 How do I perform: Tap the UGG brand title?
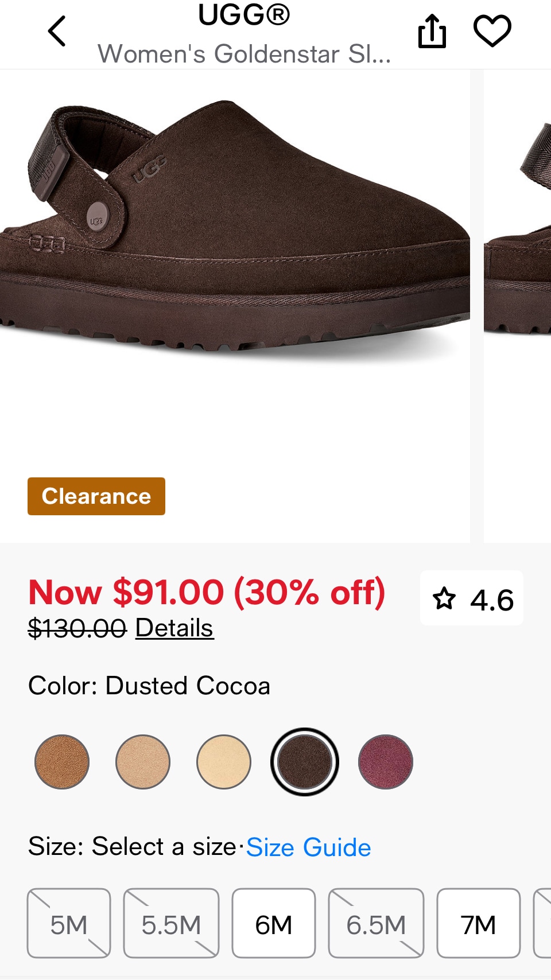click(x=244, y=15)
